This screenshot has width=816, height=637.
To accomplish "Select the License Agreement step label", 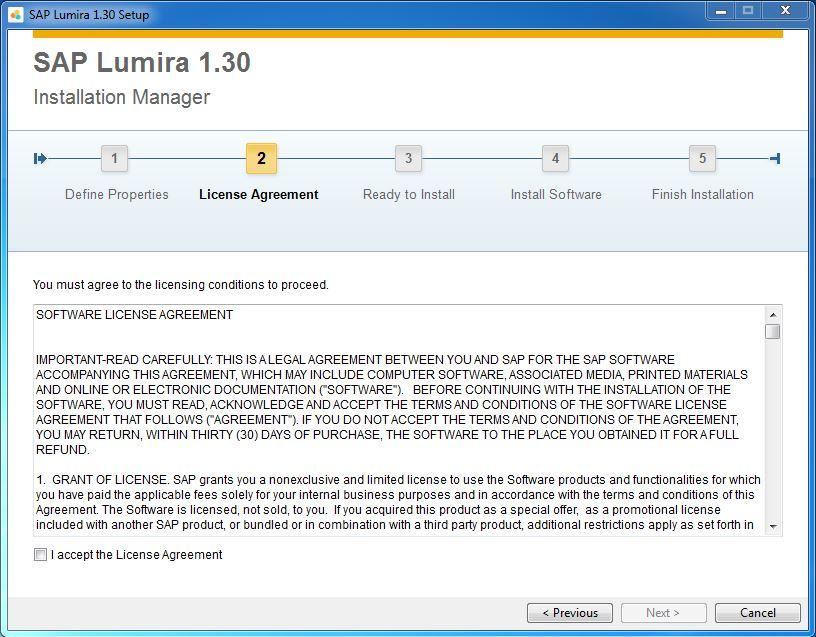I will coord(259,195).
